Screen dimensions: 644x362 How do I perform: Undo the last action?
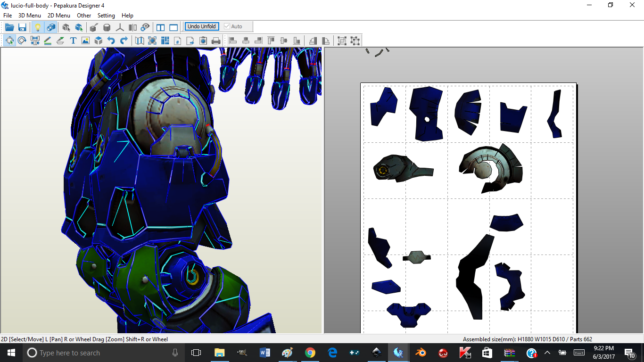pyautogui.click(x=111, y=41)
